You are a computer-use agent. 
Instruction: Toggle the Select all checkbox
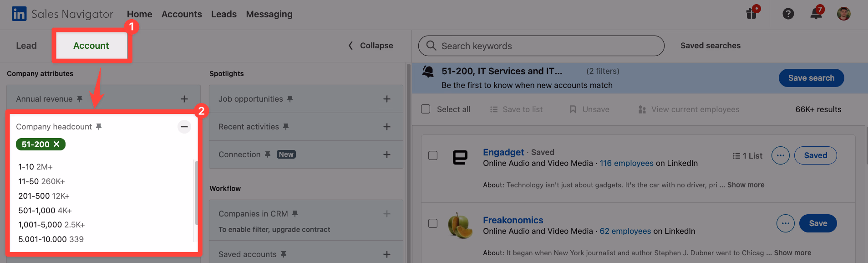[426, 109]
